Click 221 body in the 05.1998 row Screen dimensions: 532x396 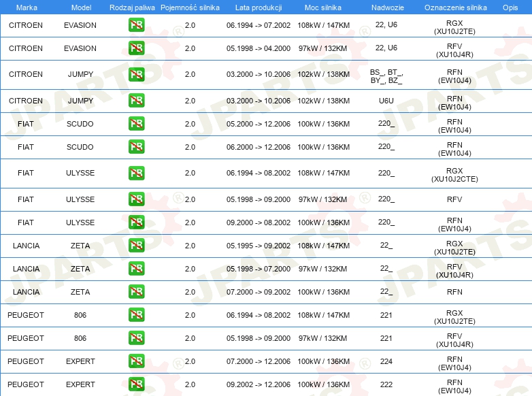(x=386, y=338)
